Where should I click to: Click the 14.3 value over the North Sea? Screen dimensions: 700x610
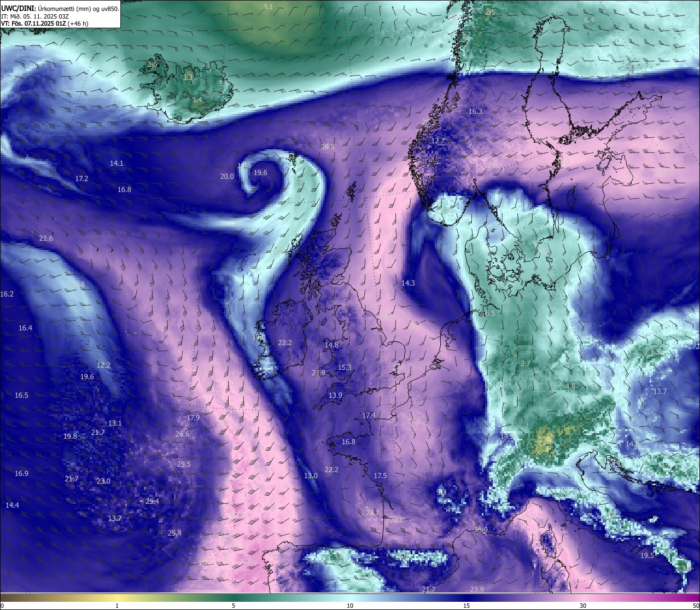point(408,283)
